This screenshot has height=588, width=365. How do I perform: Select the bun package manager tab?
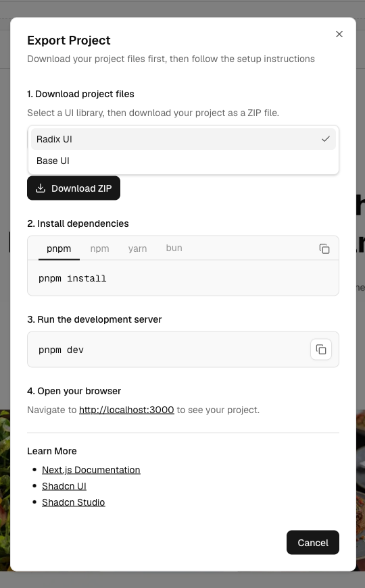pos(174,248)
